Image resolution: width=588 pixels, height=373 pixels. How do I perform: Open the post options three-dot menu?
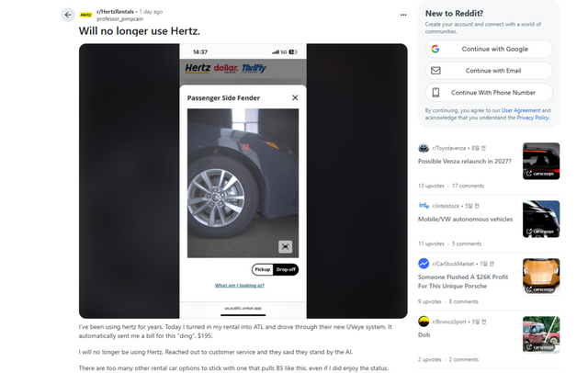(x=403, y=15)
